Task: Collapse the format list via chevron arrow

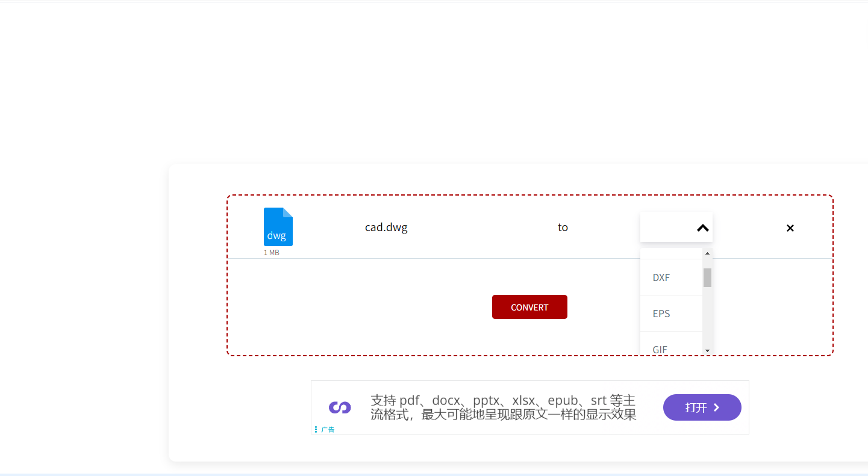Action: click(x=702, y=227)
